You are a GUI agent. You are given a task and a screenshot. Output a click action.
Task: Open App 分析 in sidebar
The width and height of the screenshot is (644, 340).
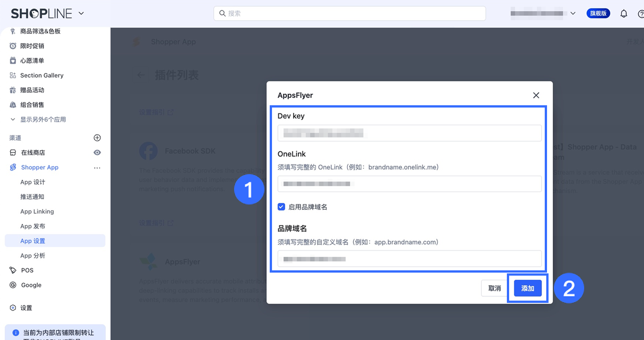tap(33, 256)
